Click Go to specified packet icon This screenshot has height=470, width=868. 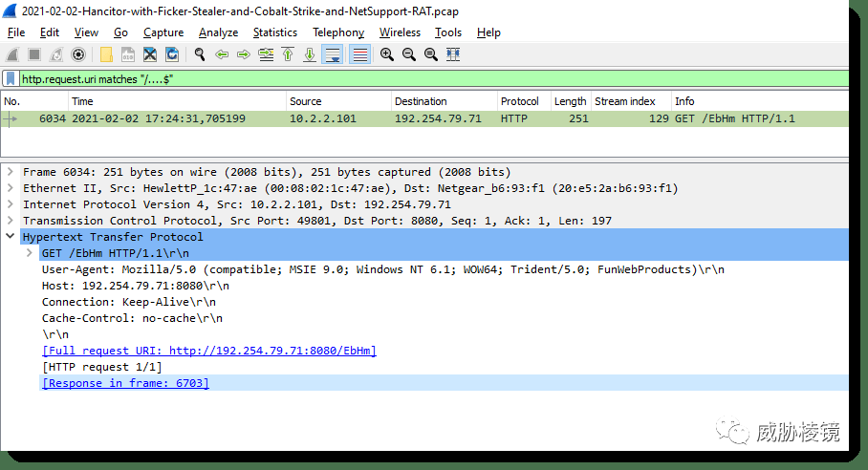pyautogui.click(x=266, y=54)
